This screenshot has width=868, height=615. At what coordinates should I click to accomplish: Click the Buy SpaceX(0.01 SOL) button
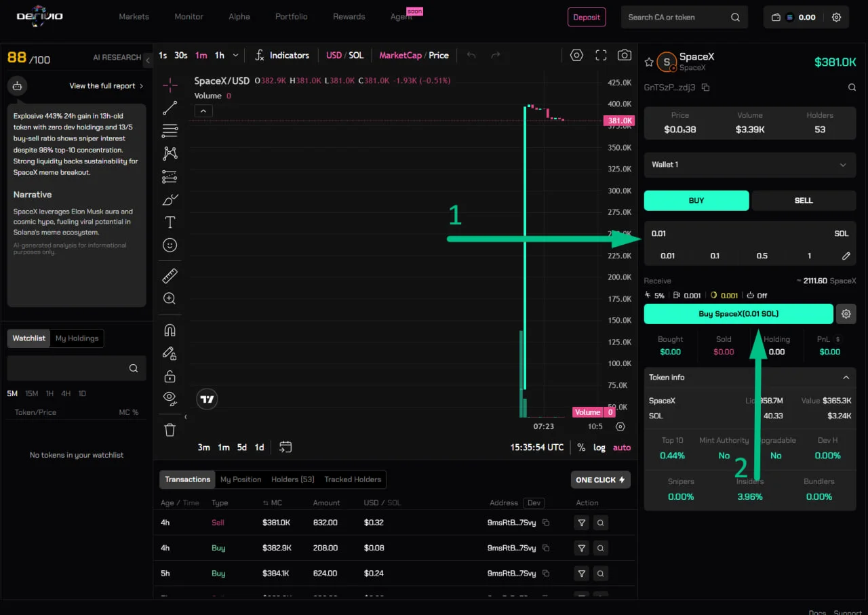738,314
